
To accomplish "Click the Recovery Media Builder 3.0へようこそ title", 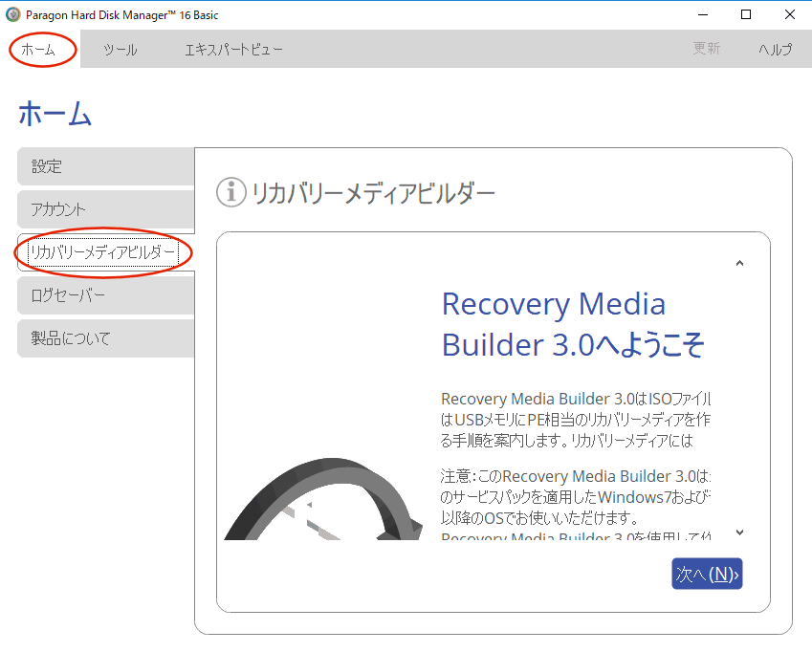I will pos(572,324).
